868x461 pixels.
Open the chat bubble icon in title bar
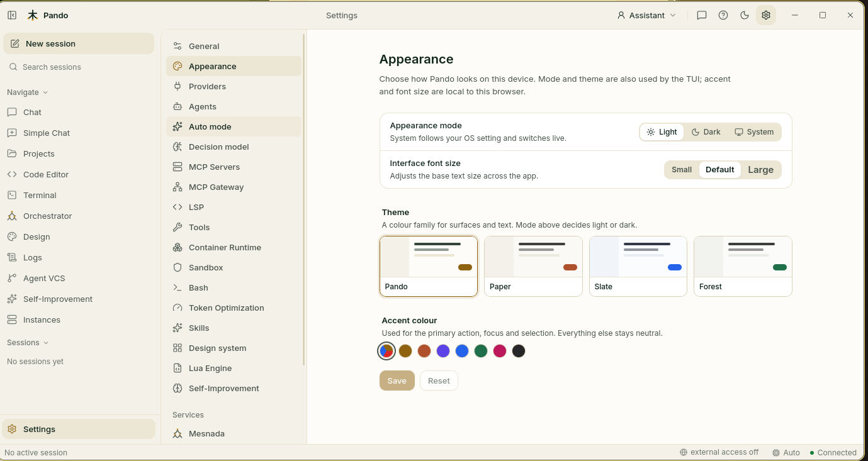pos(702,15)
